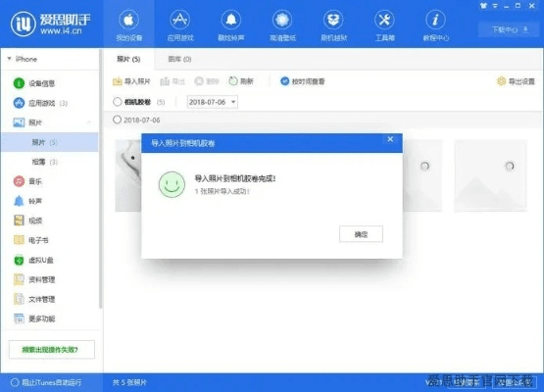Click the 刷新 refresh button
544x392 pixels.
[241, 81]
